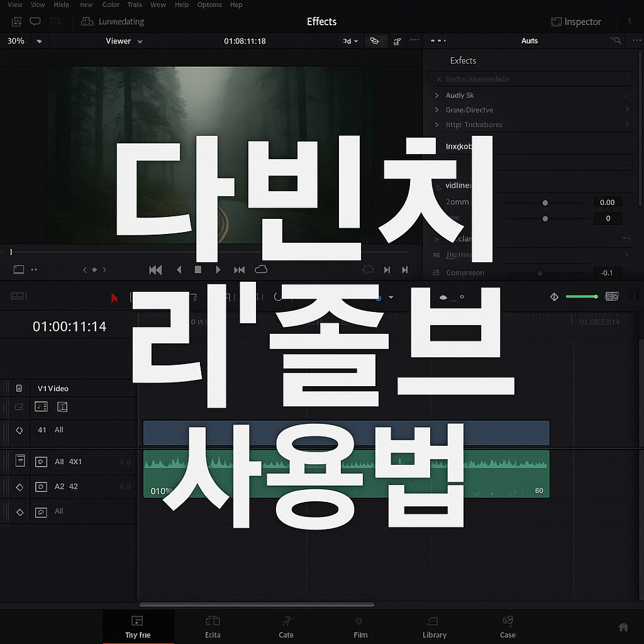Open the Inspector panel
644x644 pixels.
[x=576, y=22]
